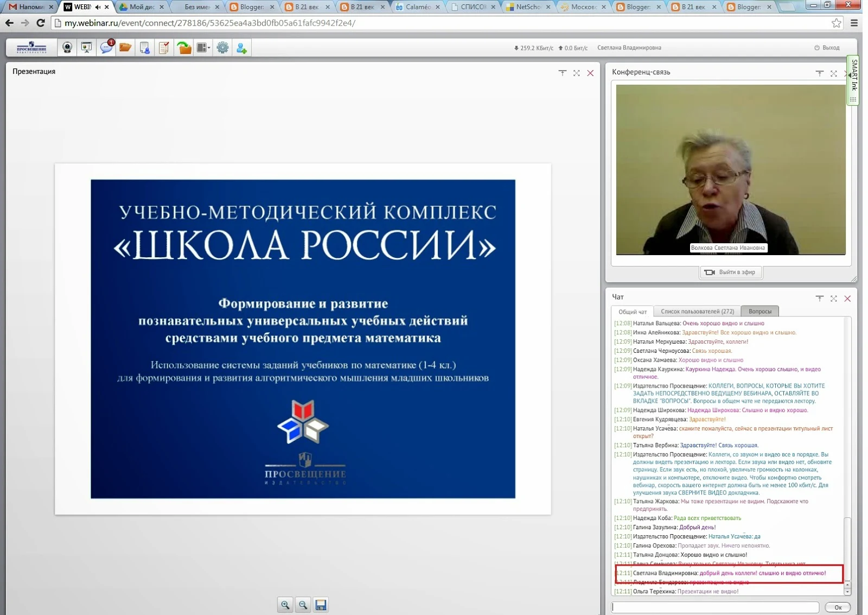The height and width of the screenshot is (615, 868).
Task: Click the ШКОЛА РОССИИ presentation slide
Action: 303,339
